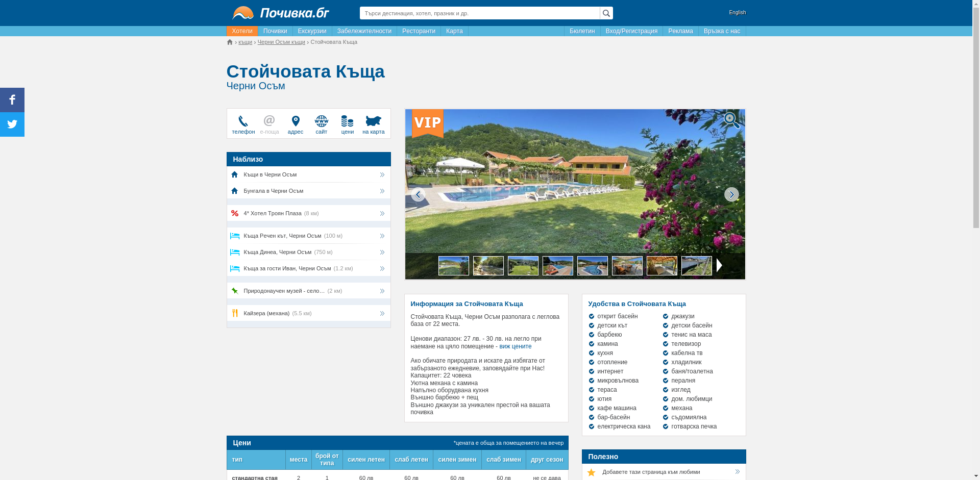Click the телефон phone icon
This screenshot has height=480, width=980.
243,121
